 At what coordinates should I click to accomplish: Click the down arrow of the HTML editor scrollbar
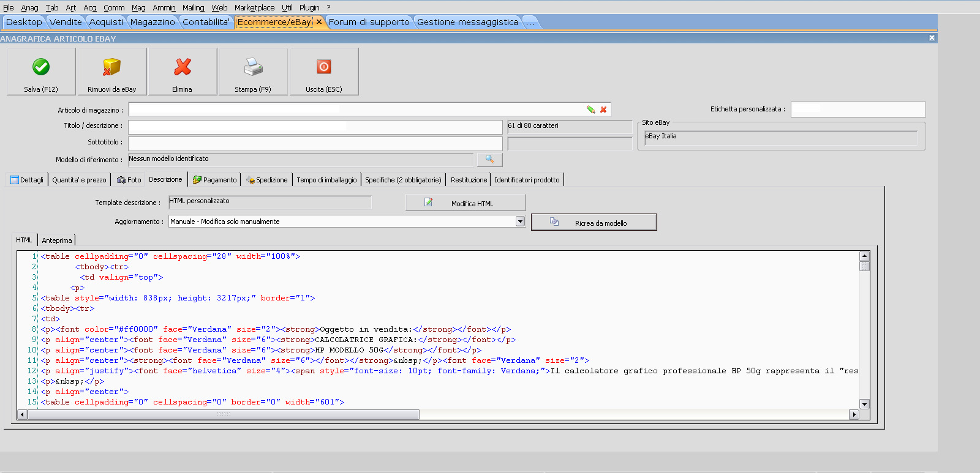click(864, 404)
